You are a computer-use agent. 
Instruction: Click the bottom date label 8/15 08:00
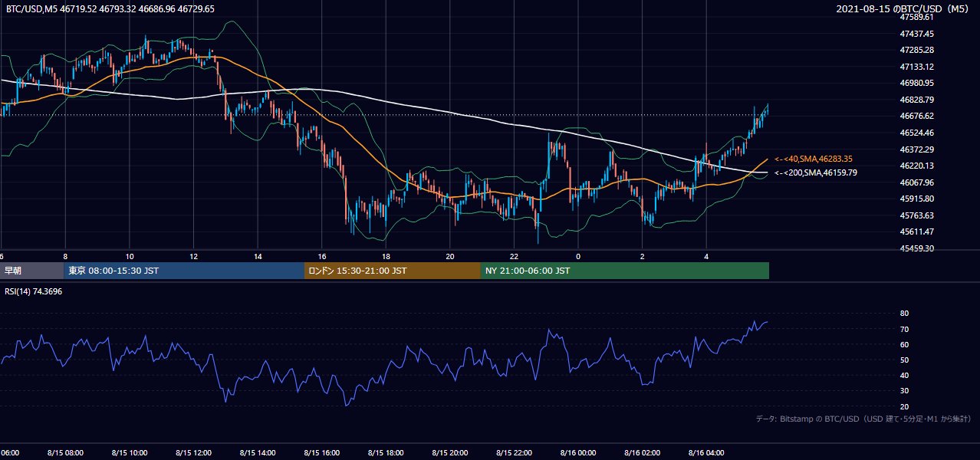click(x=65, y=453)
